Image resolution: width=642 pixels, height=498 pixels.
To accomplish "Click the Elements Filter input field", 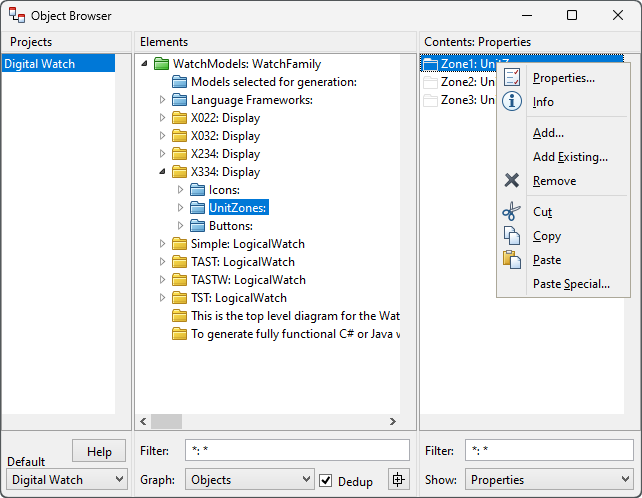I will 297,450.
